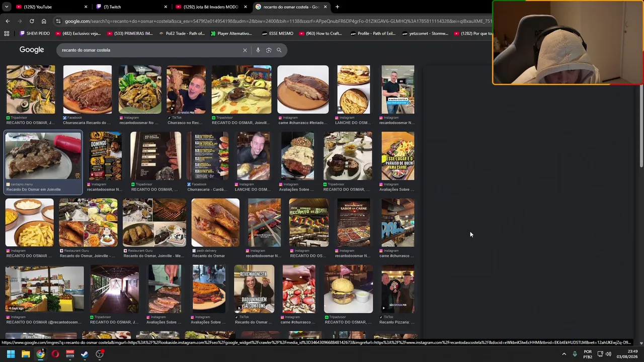The height and width of the screenshot is (362, 644).
Task: Clear the Google search query
Action: pos(245,50)
